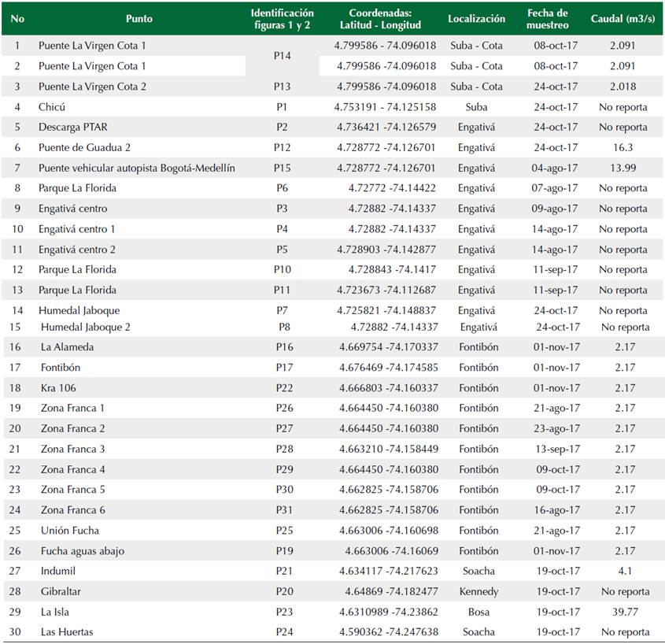Click the "Gibraltar" point name
The width and height of the screenshot is (665, 644).
61,591
